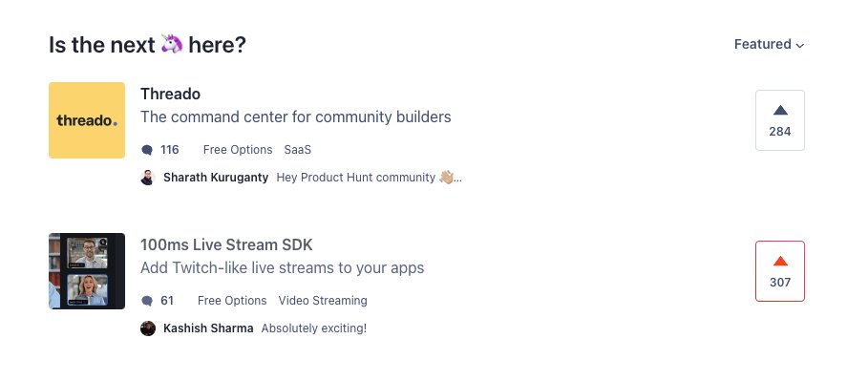The width and height of the screenshot is (868, 381).
Task: Open the 100ms Live Stream SDK title
Action: coord(226,244)
